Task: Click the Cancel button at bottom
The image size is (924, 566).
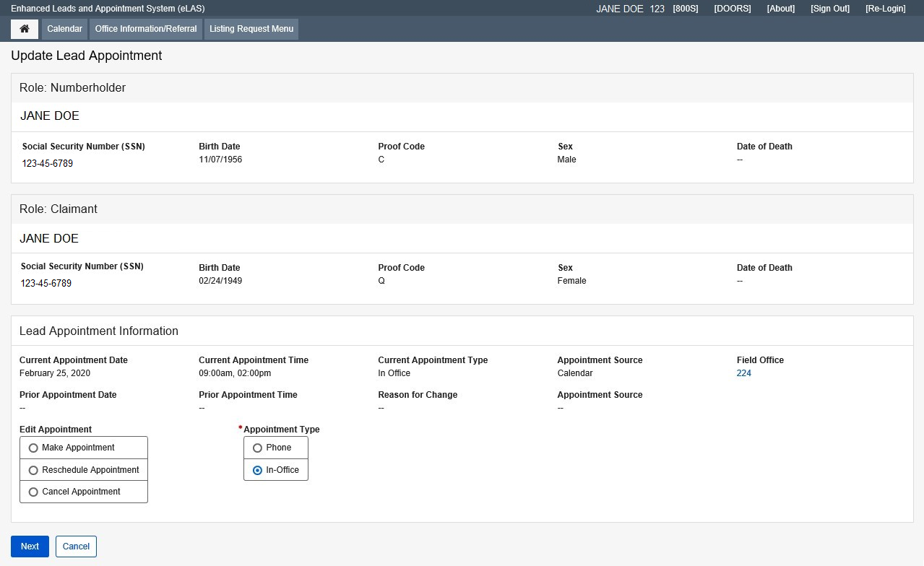Action: [x=76, y=547]
